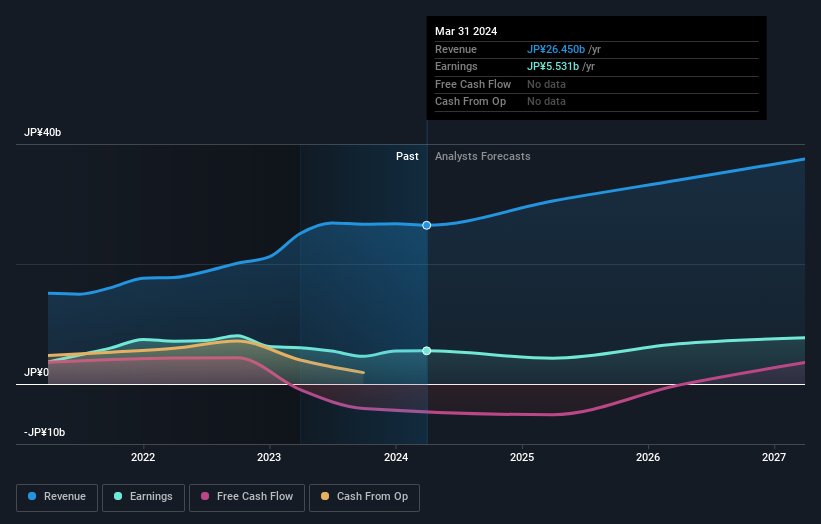This screenshot has width=821, height=524.
Task: Click the JP¥26.450b revenue value
Action: (x=556, y=49)
